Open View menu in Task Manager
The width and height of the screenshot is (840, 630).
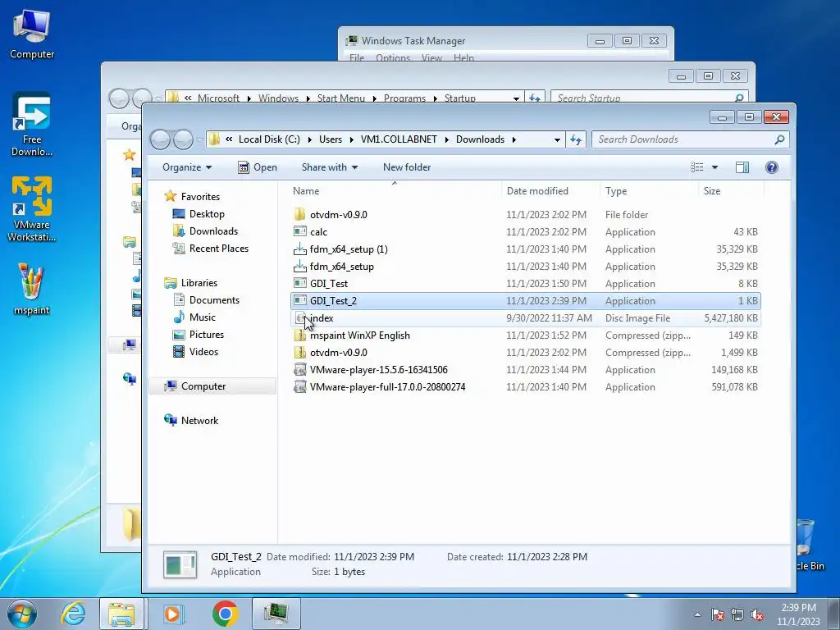click(431, 57)
